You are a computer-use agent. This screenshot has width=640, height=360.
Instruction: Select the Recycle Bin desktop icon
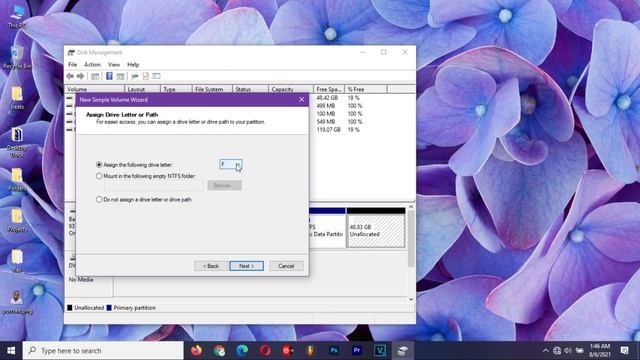click(x=17, y=57)
